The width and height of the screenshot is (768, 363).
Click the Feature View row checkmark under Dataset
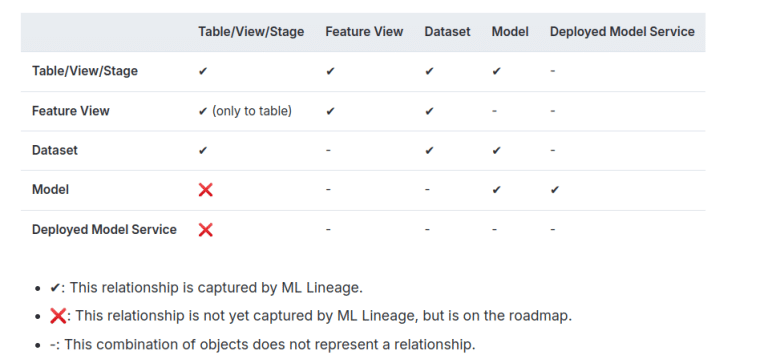(x=429, y=111)
